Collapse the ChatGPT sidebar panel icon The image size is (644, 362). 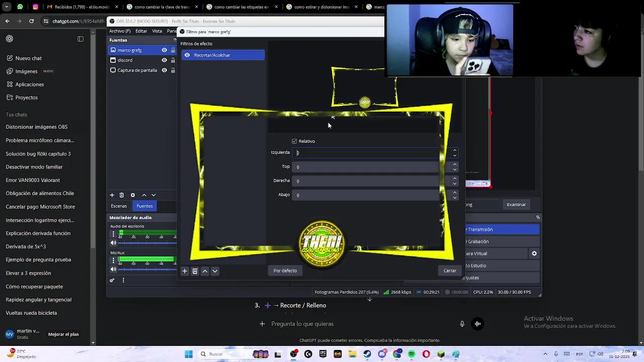coord(80,39)
